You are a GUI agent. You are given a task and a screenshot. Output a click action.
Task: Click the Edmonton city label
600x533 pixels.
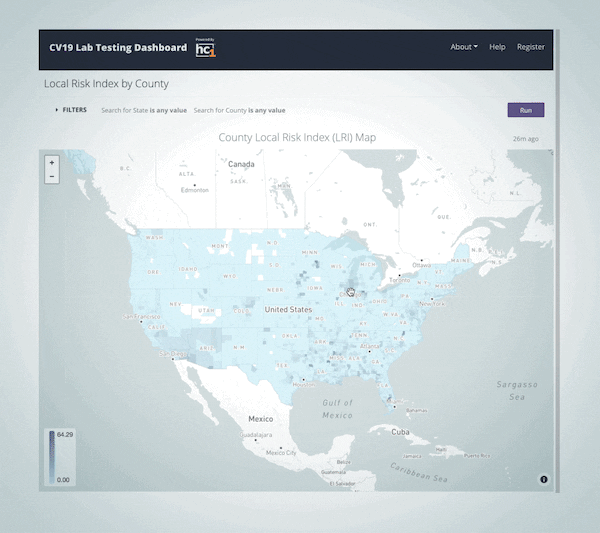(x=195, y=190)
